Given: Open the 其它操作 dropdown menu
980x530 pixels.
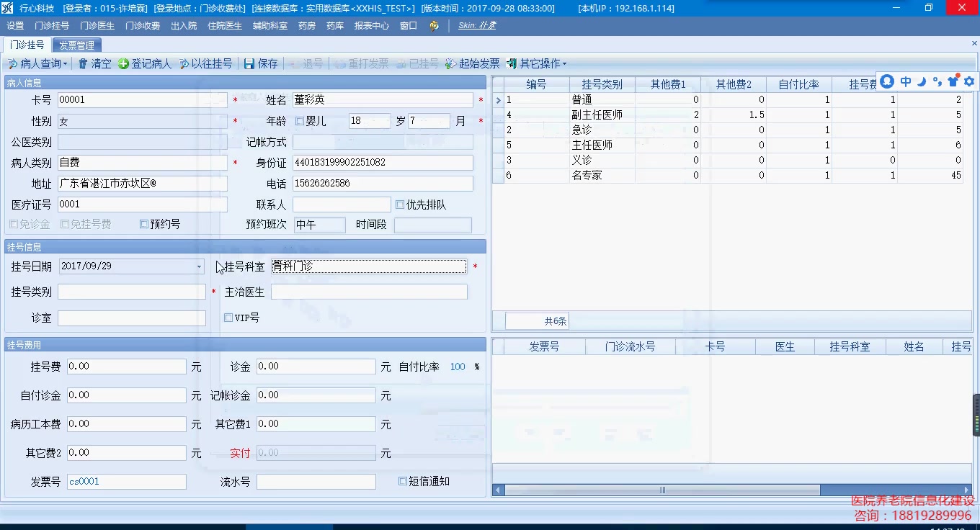Looking at the screenshot, I should 536,63.
